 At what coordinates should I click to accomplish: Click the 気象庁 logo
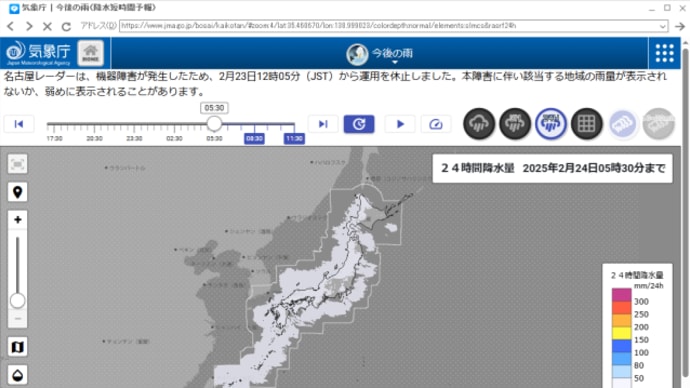pyautogui.click(x=38, y=53)
